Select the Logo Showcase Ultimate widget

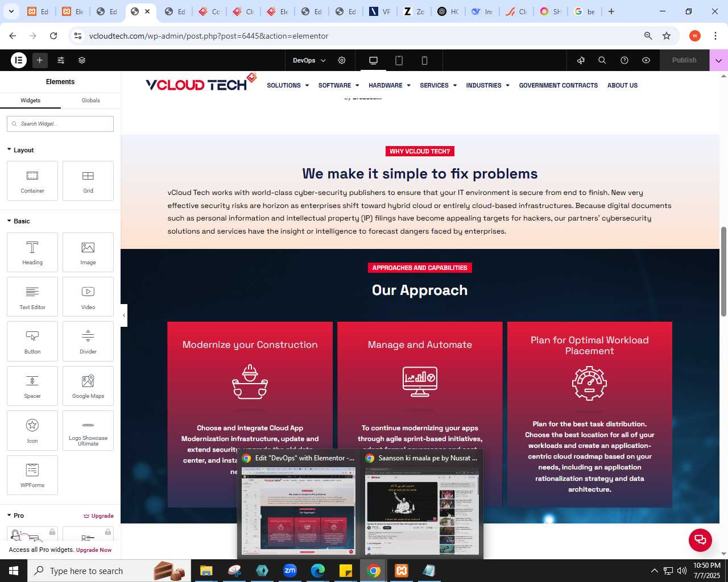coord(88,430)
